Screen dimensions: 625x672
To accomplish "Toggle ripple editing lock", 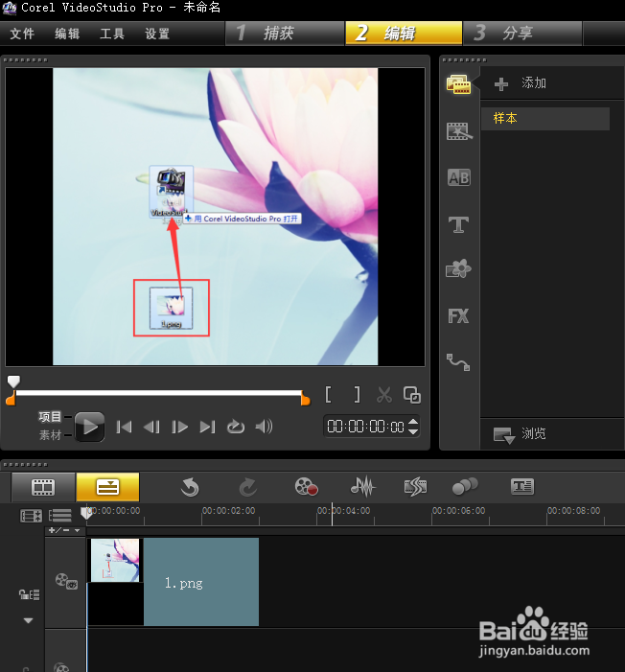I will point(29,594).
